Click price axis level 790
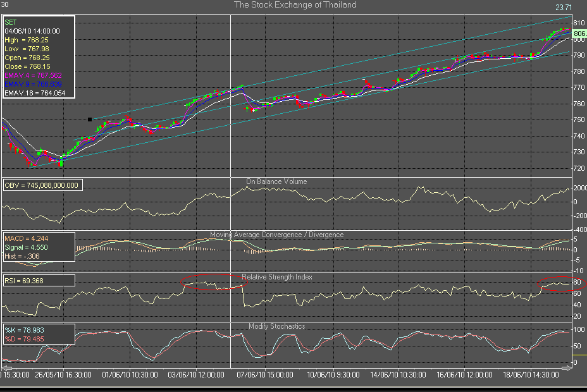 coord(579,55)
